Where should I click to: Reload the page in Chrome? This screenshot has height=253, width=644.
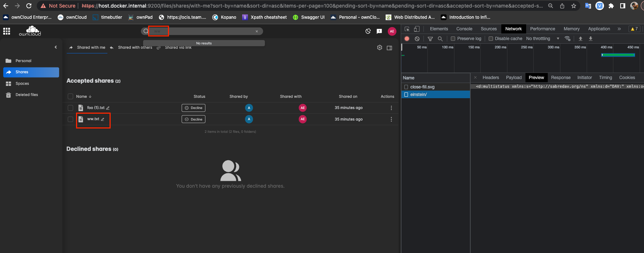pos(29,6)
